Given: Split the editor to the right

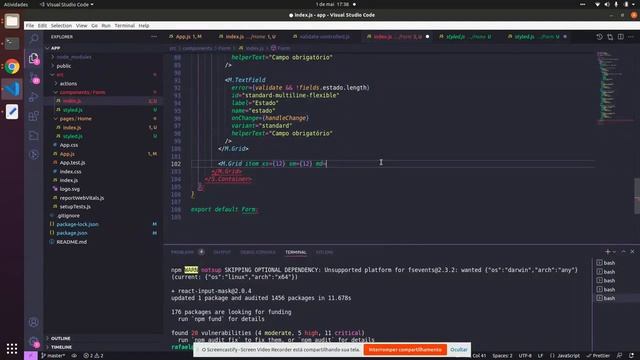Looking at the screenshot, I should [620, 37].
